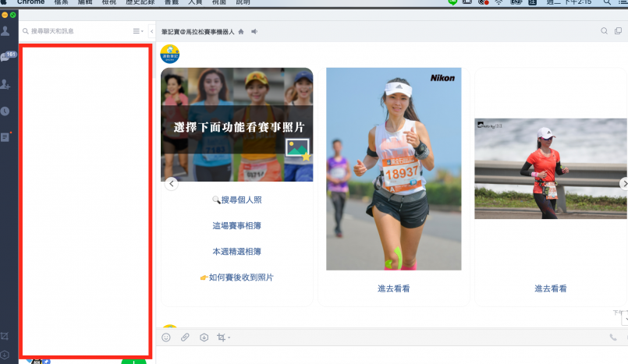Click the chat title 筆記寶@馬拉松賽事機器人
Viewport: 628px width, 364px height.
click(198, 32)
